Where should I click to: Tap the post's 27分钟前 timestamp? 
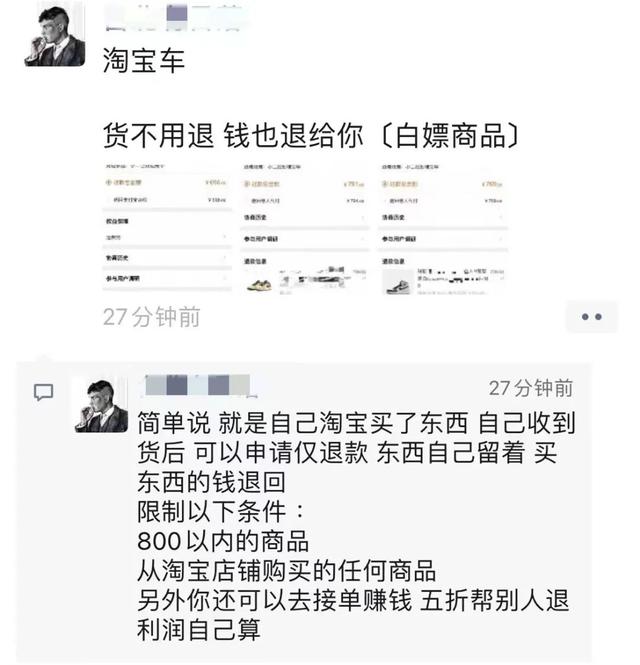(151, 317)
